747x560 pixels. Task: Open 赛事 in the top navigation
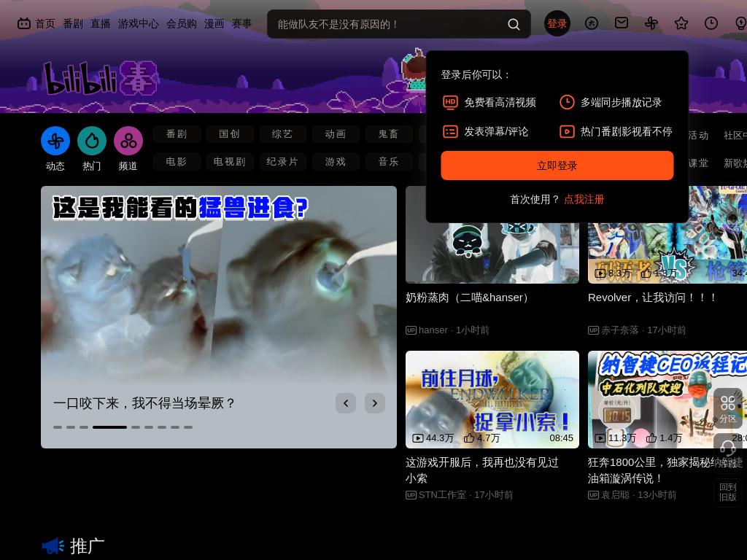[241, 24]
